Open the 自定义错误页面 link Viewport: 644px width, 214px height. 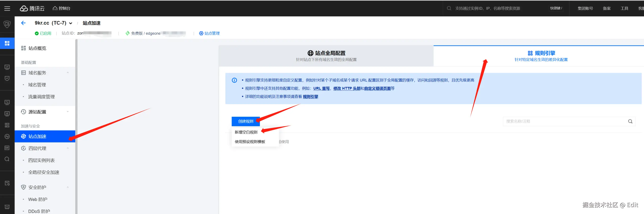[377, 88]
